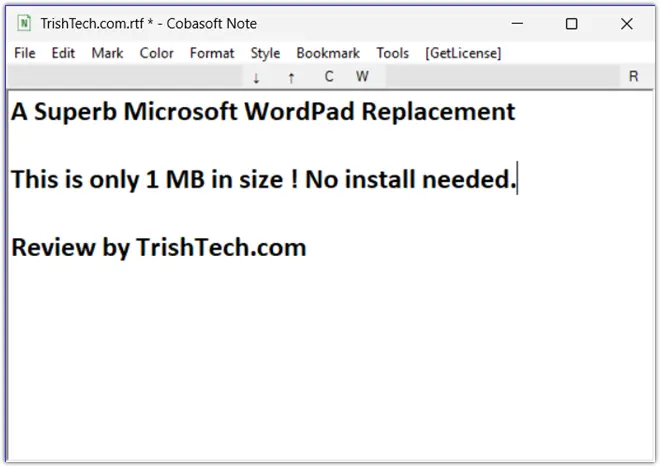Toggle the C case-sensitive search button
Viewport: 660px width, 466px height.
[329, 77]
